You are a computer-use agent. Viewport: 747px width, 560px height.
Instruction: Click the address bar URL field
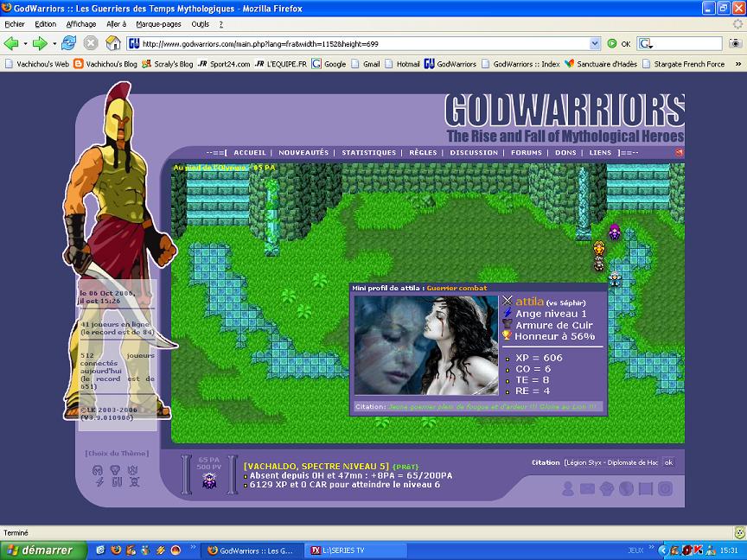[360, 44]
